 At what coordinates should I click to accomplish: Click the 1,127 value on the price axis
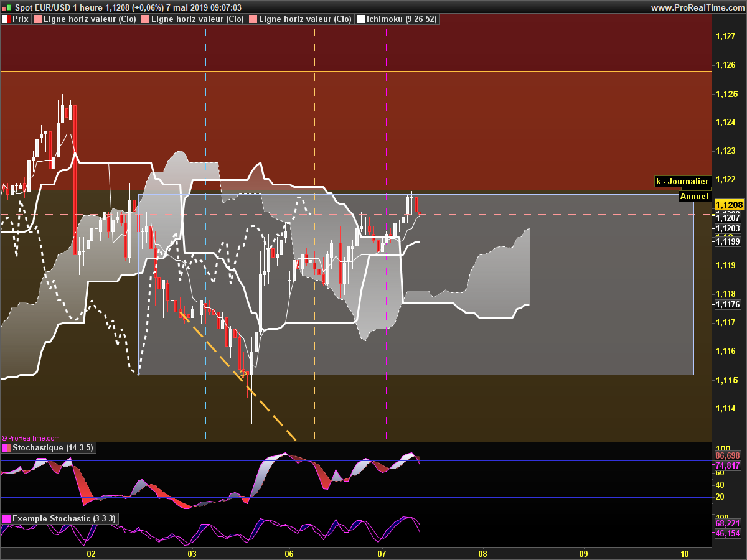[725, 37]
